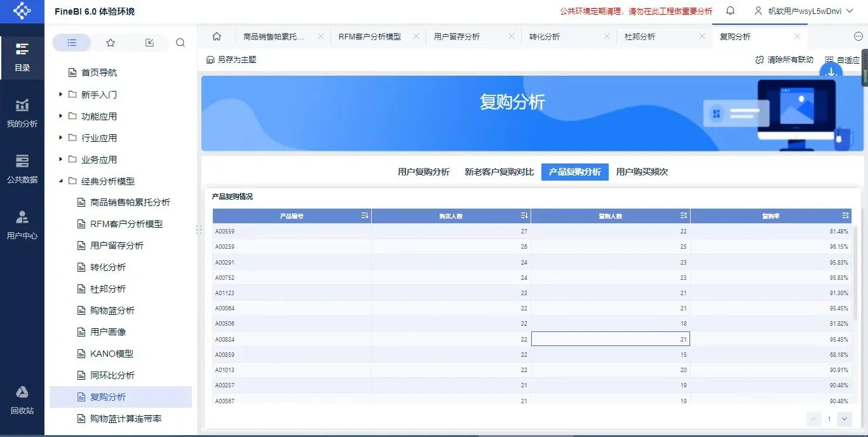Image resolution: width=868 pixels, height=437 pixels.
Task: Click the star to view favorite analyses
Action: pyautogui.click(x=111, y=42)
